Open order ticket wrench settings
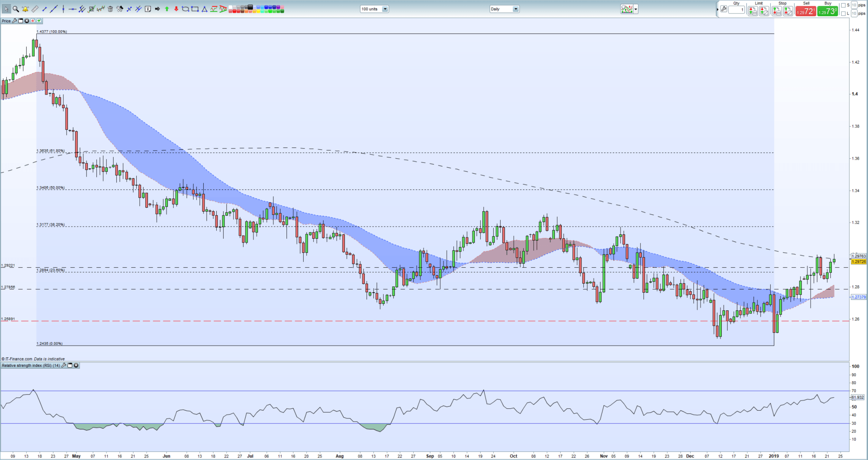Screen dimensions: 868x460 pyautogui.click(x=724, y=9)
